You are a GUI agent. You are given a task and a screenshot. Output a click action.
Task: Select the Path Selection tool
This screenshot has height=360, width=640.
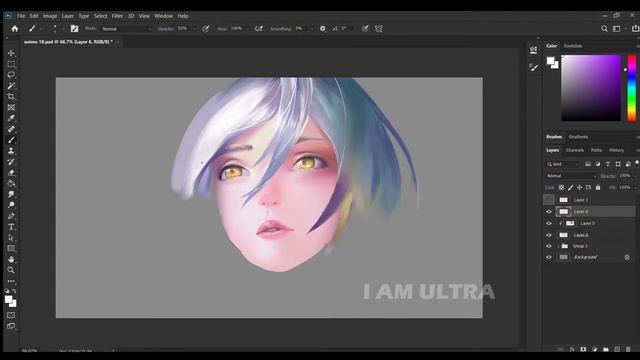[x=11, y=238]
